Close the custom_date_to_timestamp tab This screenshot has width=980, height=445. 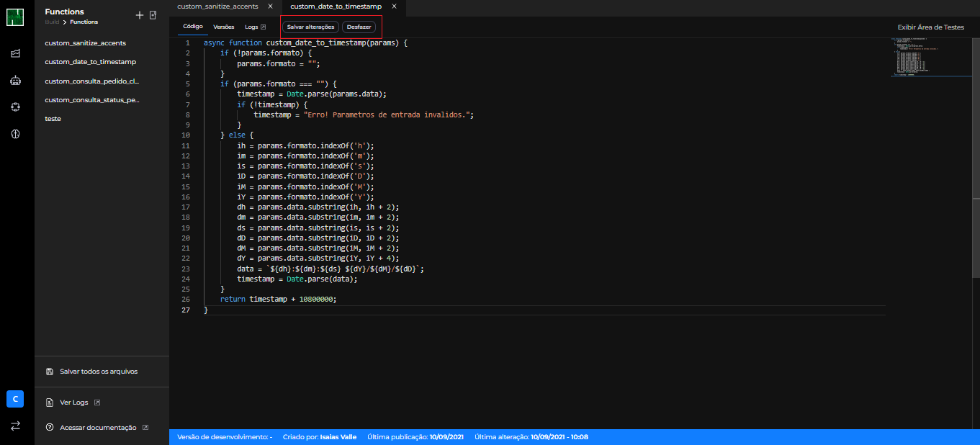click(394, 6)
